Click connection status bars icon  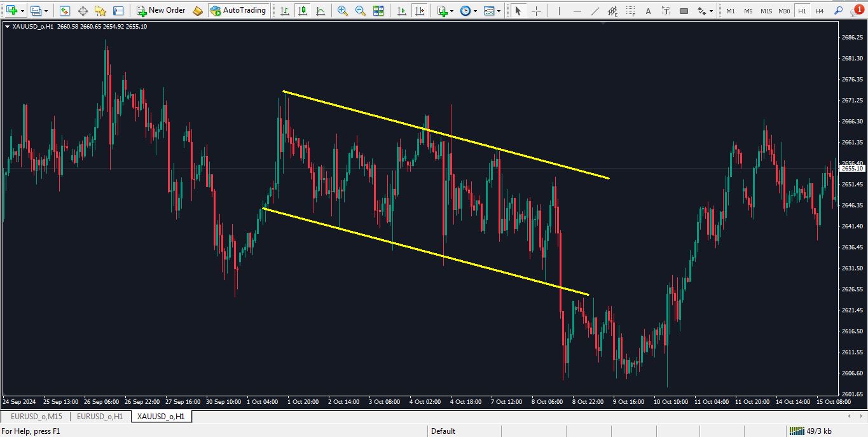coord(796,431)
